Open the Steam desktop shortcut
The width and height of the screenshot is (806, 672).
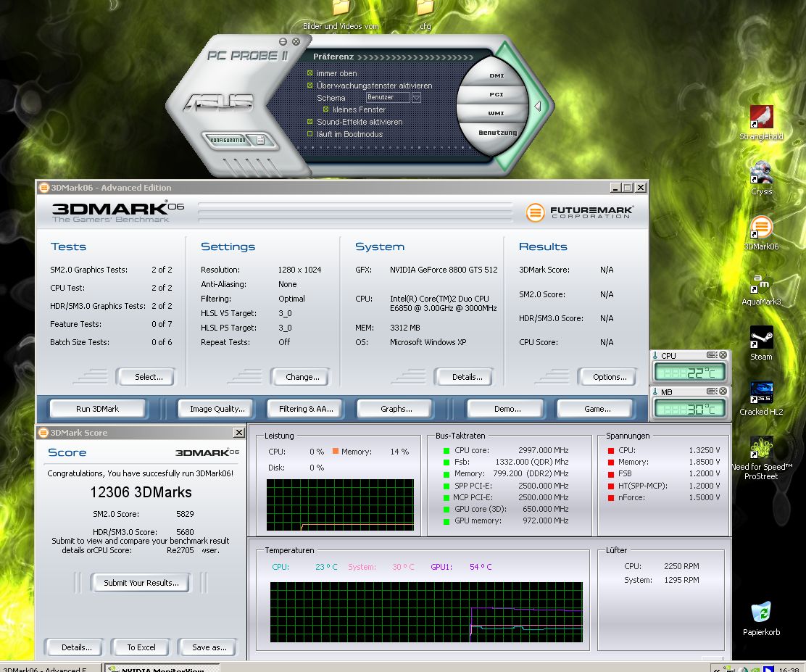(x=761, y=343)
